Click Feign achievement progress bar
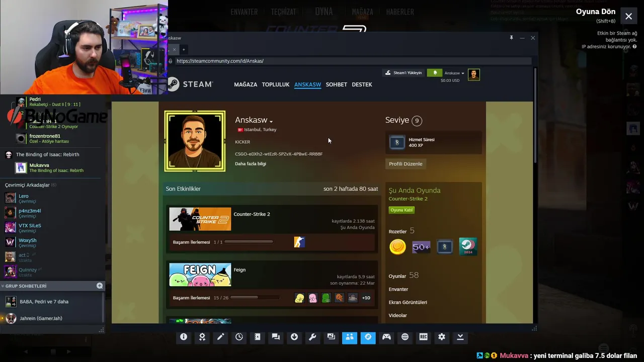644x362 pixels. tap(255, 298)
